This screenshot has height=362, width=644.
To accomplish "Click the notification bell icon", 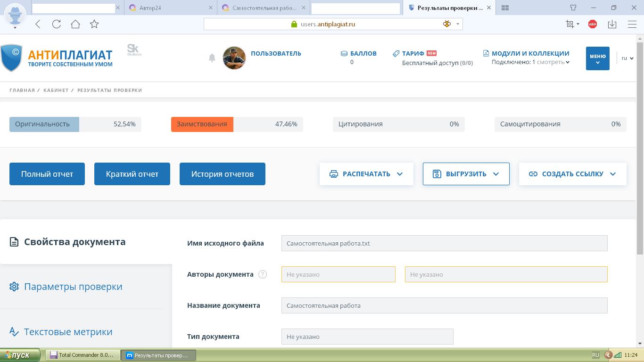I will coord(212,58).
